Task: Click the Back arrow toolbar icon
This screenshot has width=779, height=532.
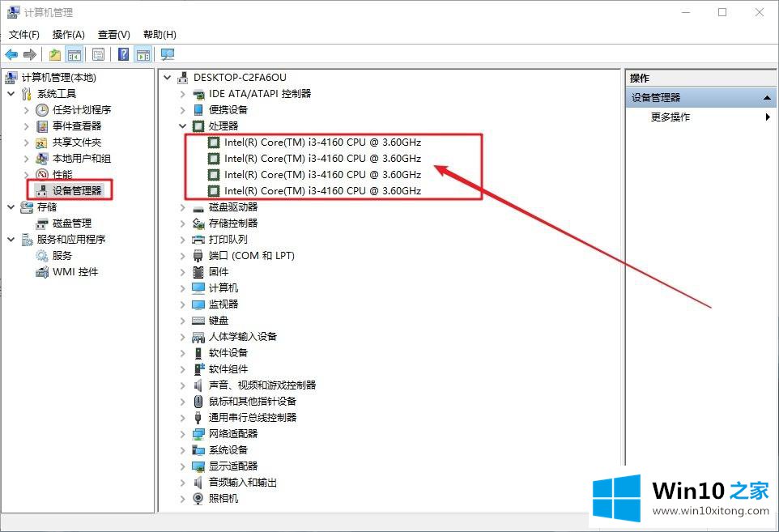Action: [11, 54]
